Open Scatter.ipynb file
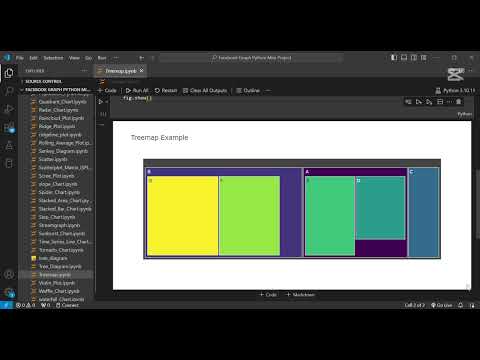The height and width of the screenshot is (360, 480). (x=53, y=159)
